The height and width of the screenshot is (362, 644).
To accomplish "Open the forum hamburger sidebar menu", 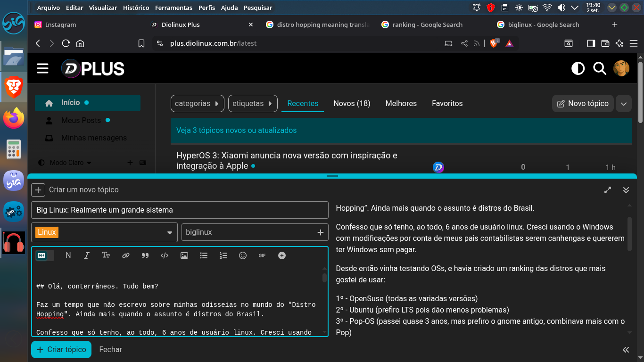I will coord(43,69).
